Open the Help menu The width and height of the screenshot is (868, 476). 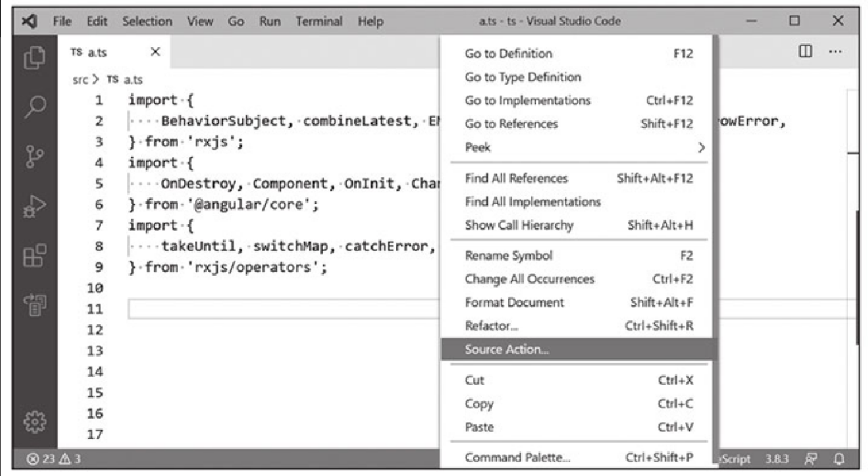(370, 21)
